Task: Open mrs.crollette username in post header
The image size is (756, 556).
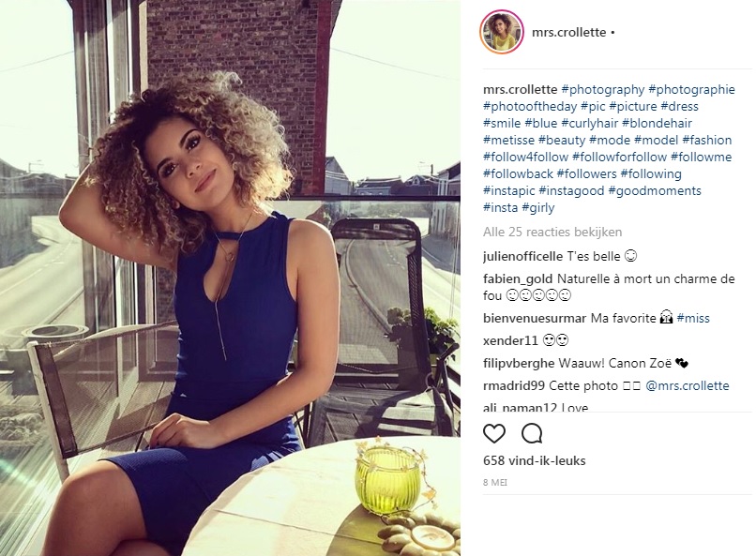Action: click(x=569, y=32)
